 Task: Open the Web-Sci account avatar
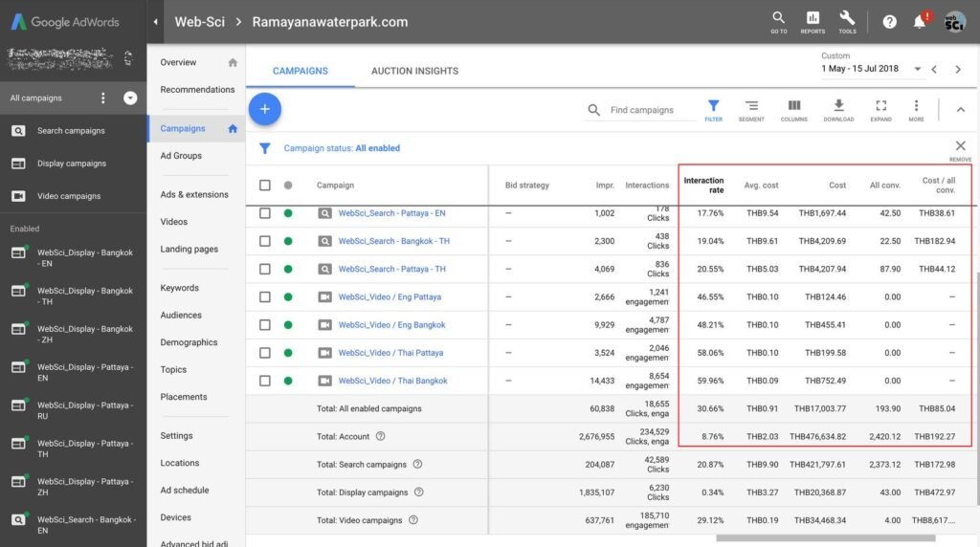point(954,22)
